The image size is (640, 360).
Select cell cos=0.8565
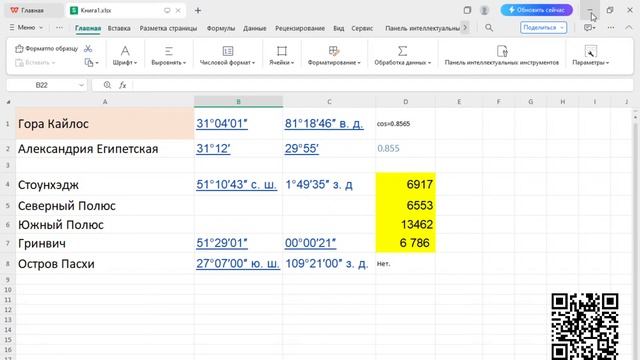[x=405, y=124]
